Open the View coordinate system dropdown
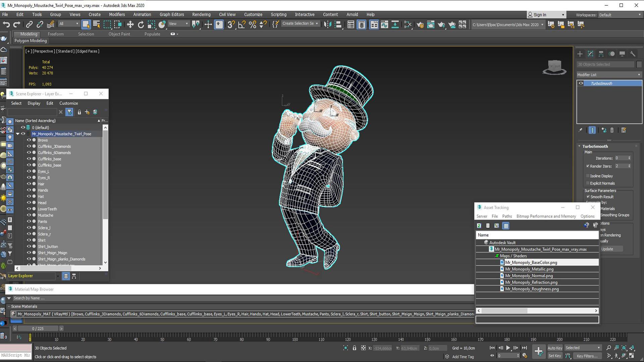Viewport: 644px width, 362px height. [178, 24]
